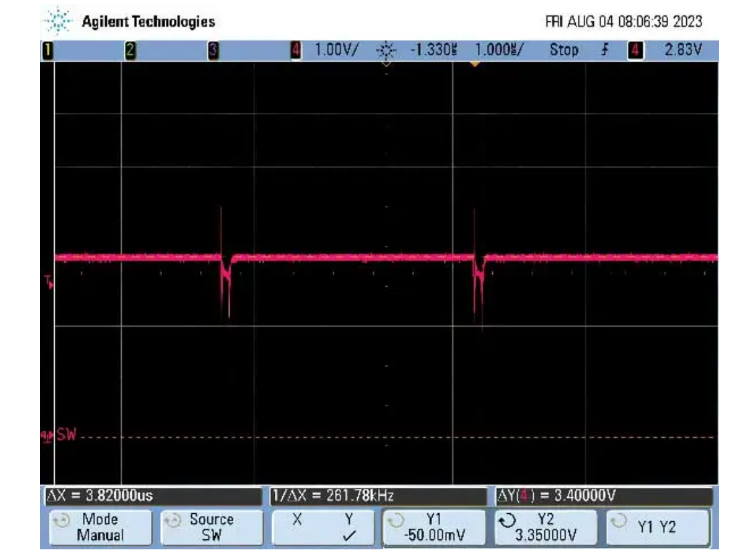The width and height of the screenshot is (739, 560).
Task: Click the checkmark under Y
Action: pos(349,536)
